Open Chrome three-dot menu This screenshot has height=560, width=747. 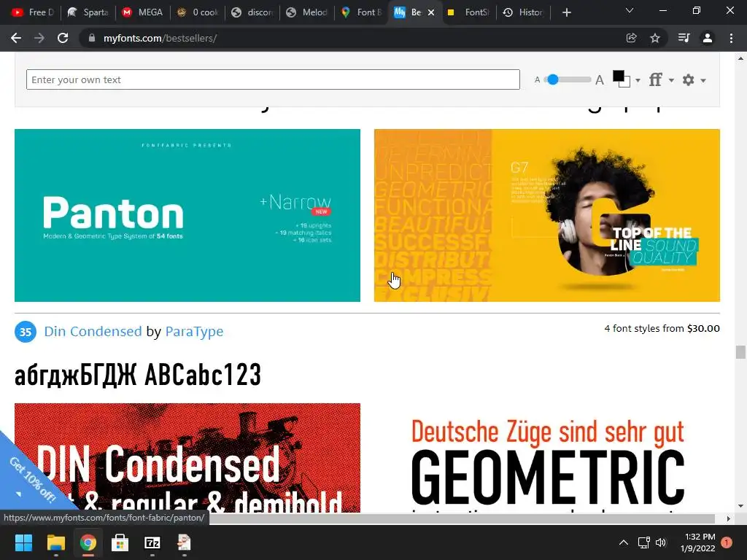click(x=731, y=38)
